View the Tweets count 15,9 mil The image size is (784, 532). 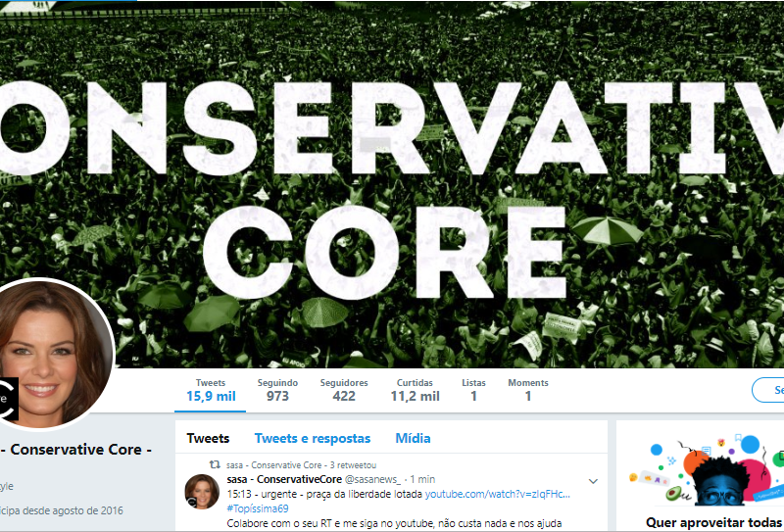click(x=211, y=391)
